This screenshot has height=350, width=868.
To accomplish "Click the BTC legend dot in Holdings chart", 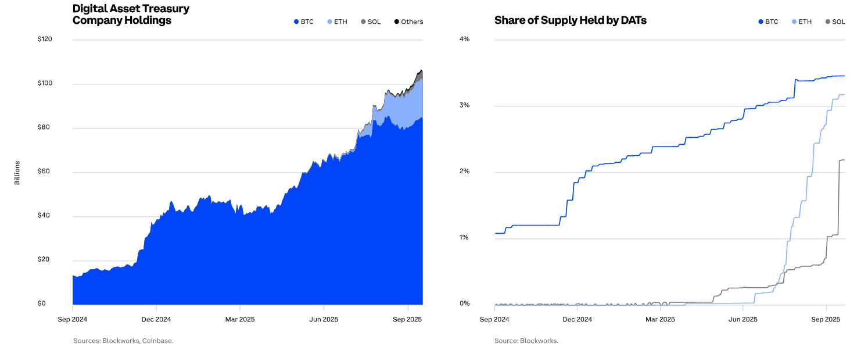I will tap(296, 22).
